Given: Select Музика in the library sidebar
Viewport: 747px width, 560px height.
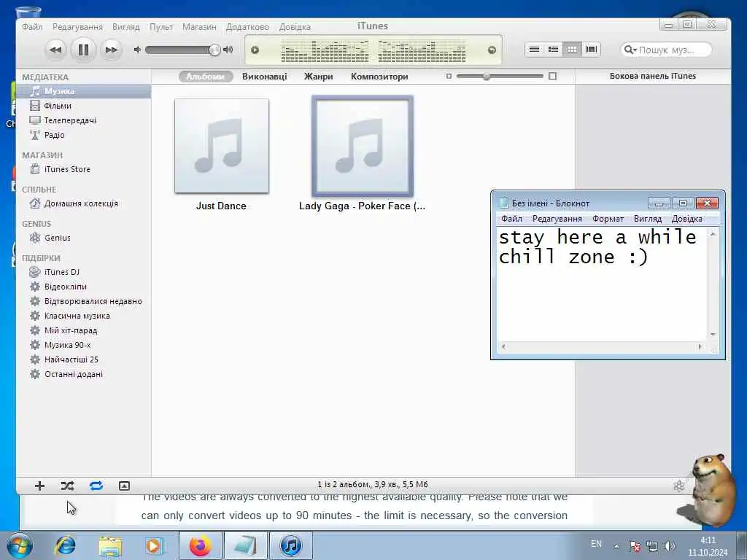Looking at the screenshot, I should [83, 91].
